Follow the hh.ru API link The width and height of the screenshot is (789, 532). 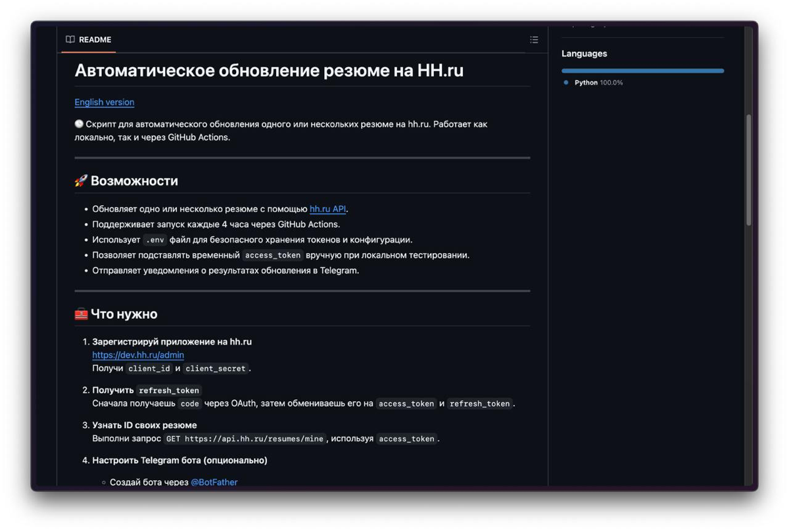coord(327,209)
